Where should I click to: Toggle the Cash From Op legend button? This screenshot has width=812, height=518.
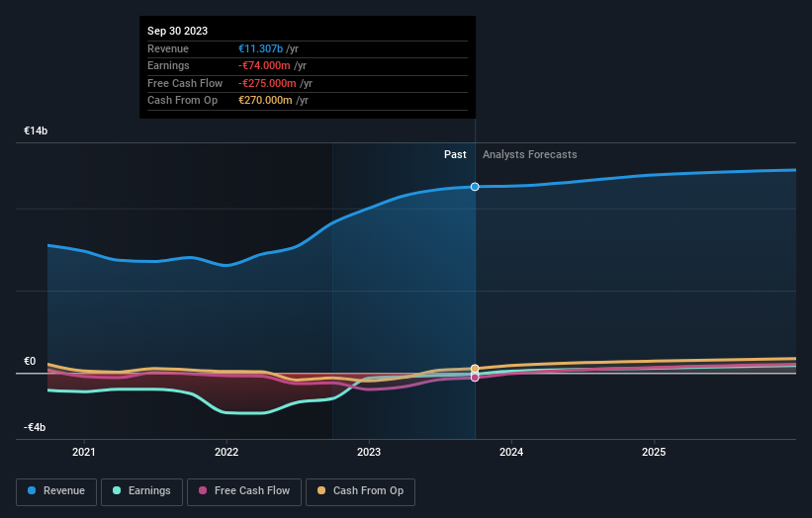(x=360, y=491)
